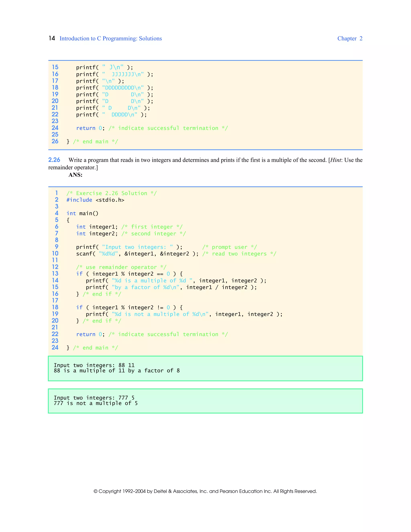Click the copyright notice at the page bottom

[205, 491]
